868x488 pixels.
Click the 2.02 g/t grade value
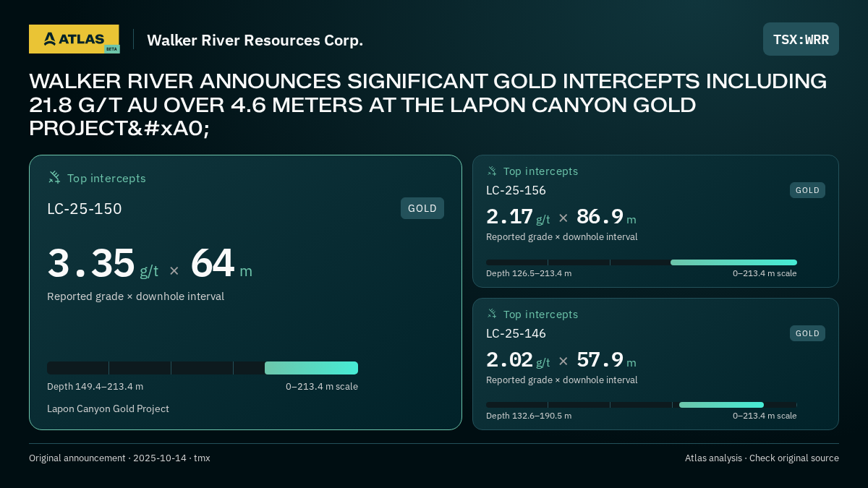pos(518,360)
